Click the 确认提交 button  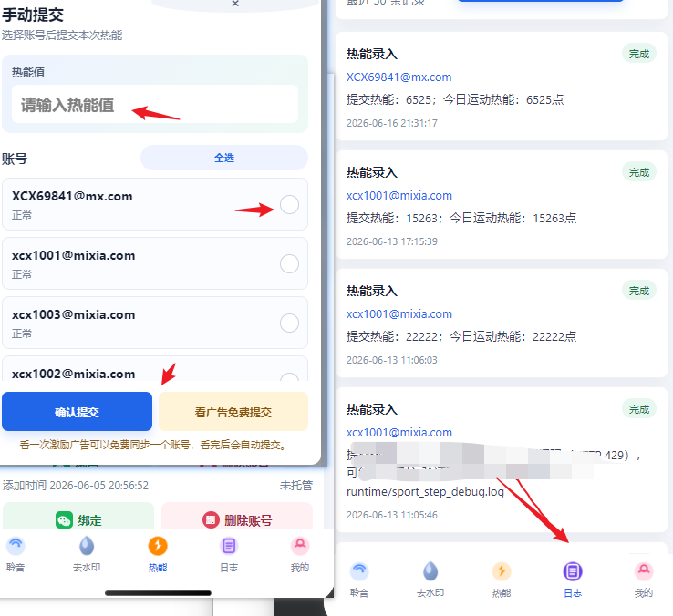77,412
